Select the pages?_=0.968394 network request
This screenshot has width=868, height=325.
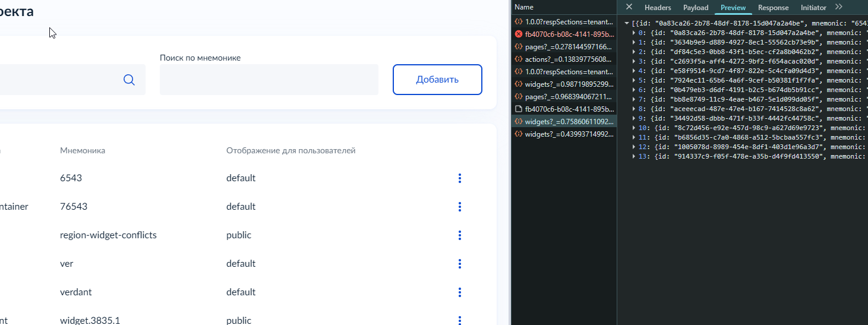click(x=564, y=96)
